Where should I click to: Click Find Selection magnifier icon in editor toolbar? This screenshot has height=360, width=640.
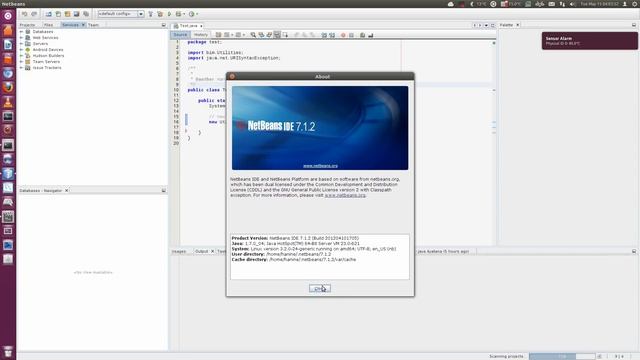(253, 35)
